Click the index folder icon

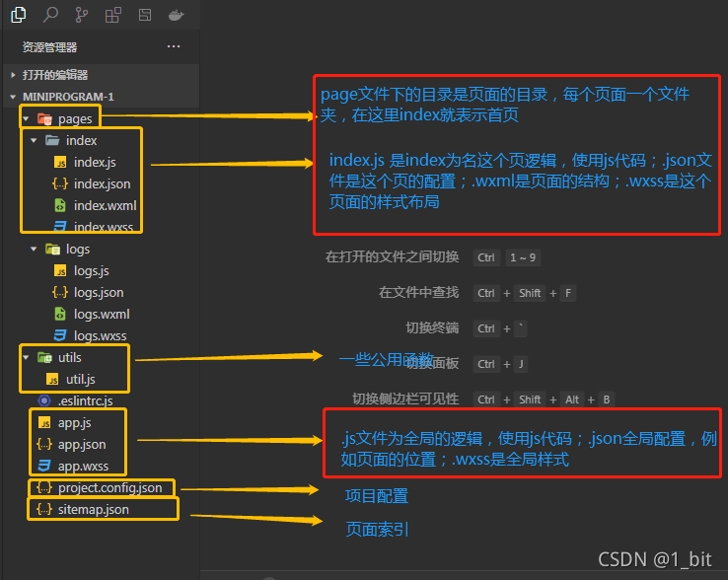(52, 140)
